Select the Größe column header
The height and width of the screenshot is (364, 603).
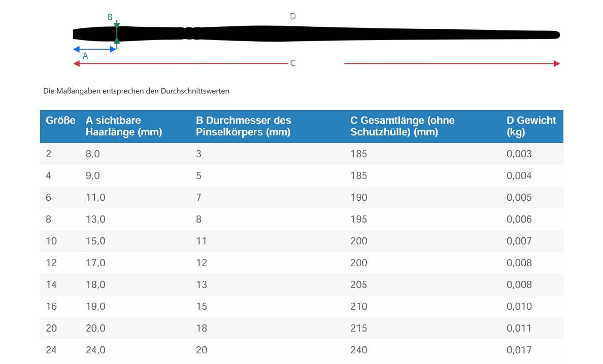pyautogui.click(x=60, y=121)
